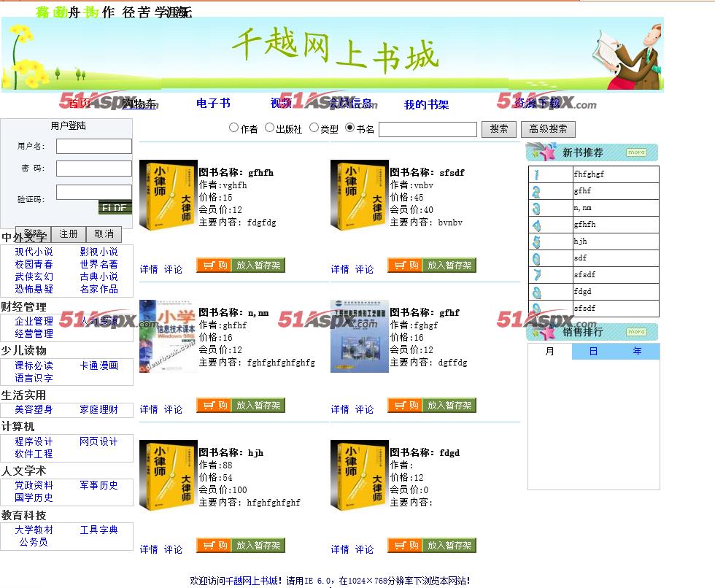Click the buy cart button for gfhfh
The width and height of the screenshot is (715, 588).
coord(214,266)
